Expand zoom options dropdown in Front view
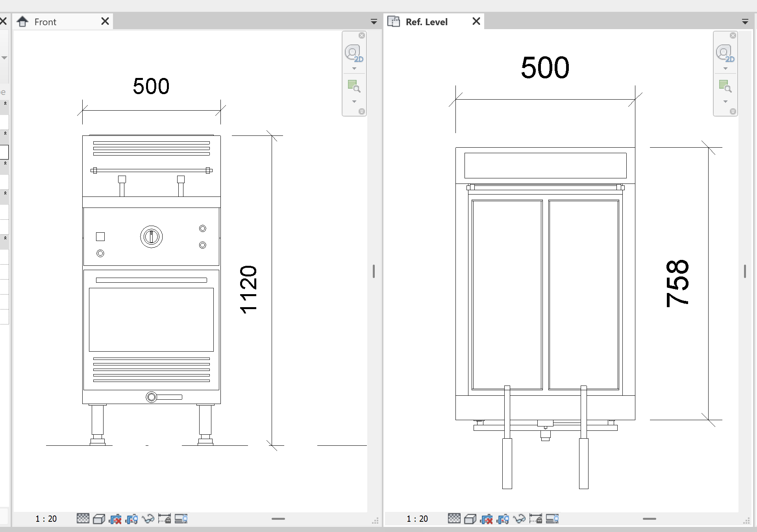Viewport: 757px width, 532px height. pyautogui.click(x=354, y=102)
